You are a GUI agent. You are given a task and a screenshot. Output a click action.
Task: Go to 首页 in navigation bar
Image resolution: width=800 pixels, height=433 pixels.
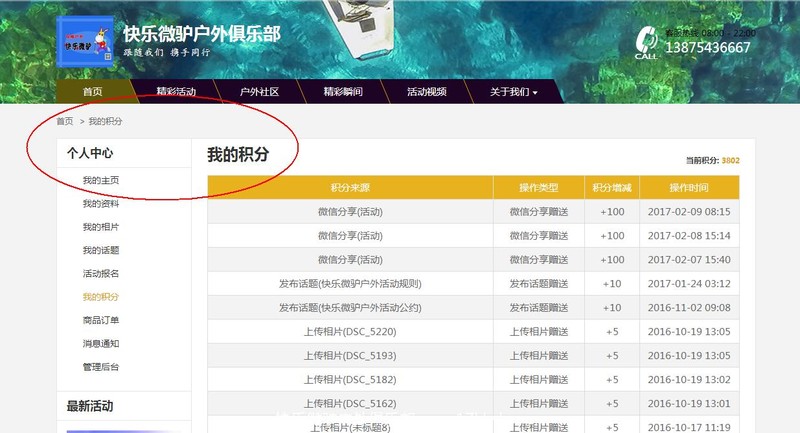tap(92, 92)
